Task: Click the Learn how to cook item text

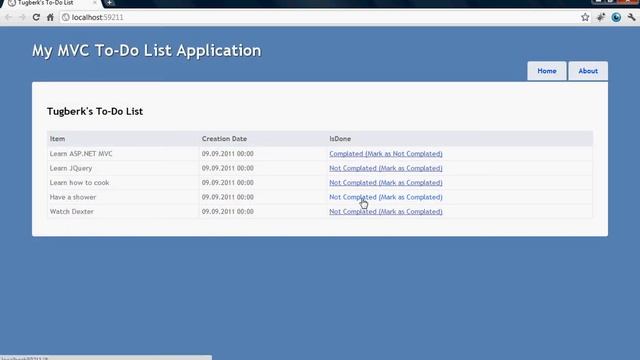Action: coord(79,183)
